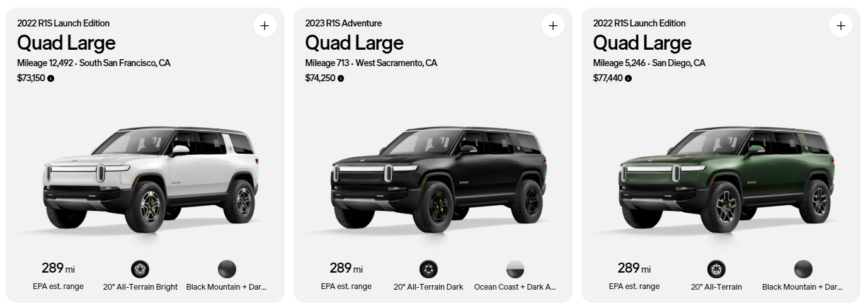The height and width of the screenshot is (306, 868).
Task: Select Black Mountain interior swatch on white R1S
Action: [x=227, y=269]
